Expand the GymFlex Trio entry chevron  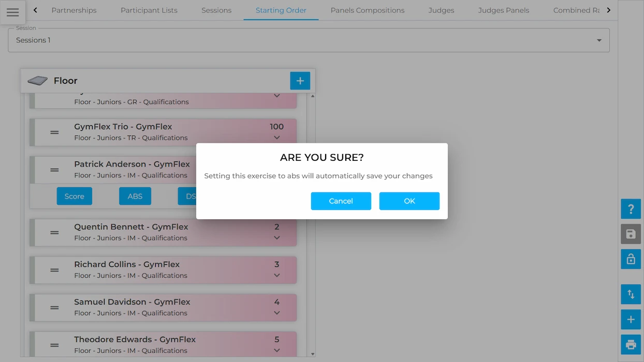coord(277,138)
